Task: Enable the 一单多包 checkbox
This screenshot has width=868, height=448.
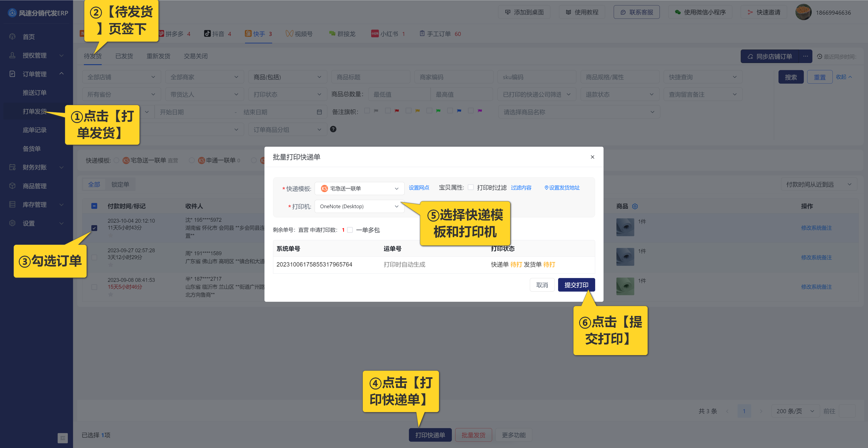Action: 350,230
